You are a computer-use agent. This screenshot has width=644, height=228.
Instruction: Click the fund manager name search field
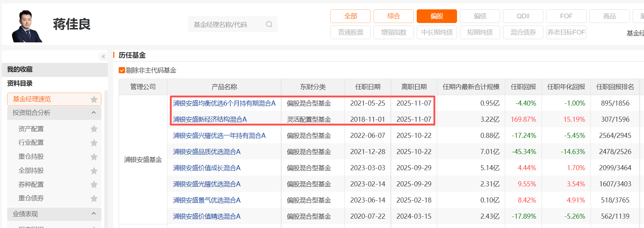(227, 24)
